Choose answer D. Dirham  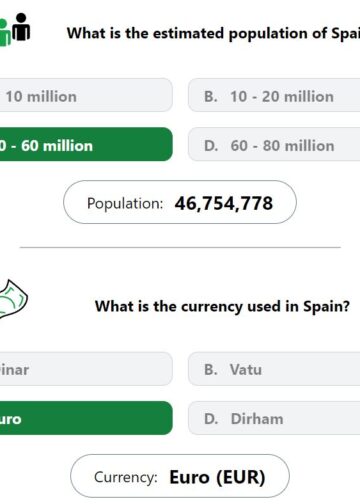(x=274, y=418)
